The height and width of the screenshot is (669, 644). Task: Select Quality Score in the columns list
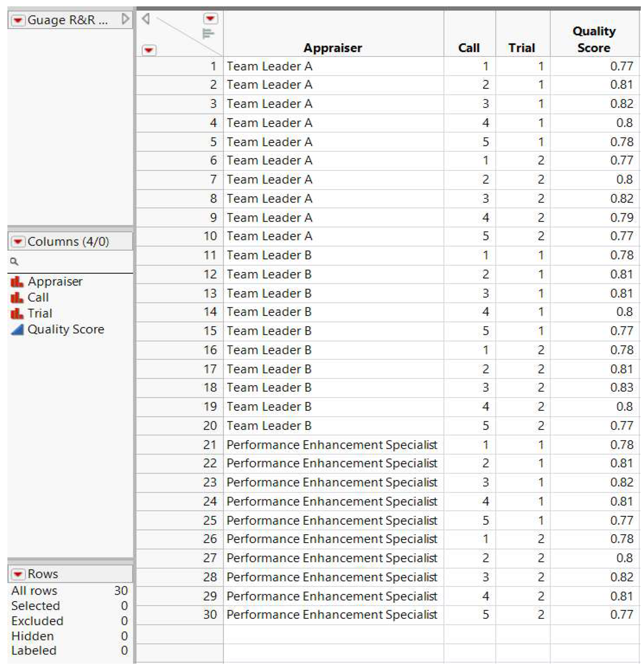(66, 330)
